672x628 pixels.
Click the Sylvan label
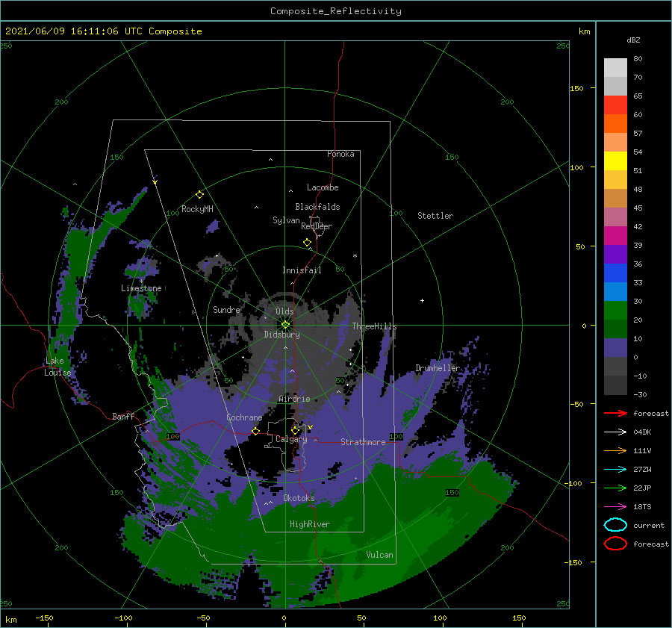pyautogui.click(x=286, y=220)
